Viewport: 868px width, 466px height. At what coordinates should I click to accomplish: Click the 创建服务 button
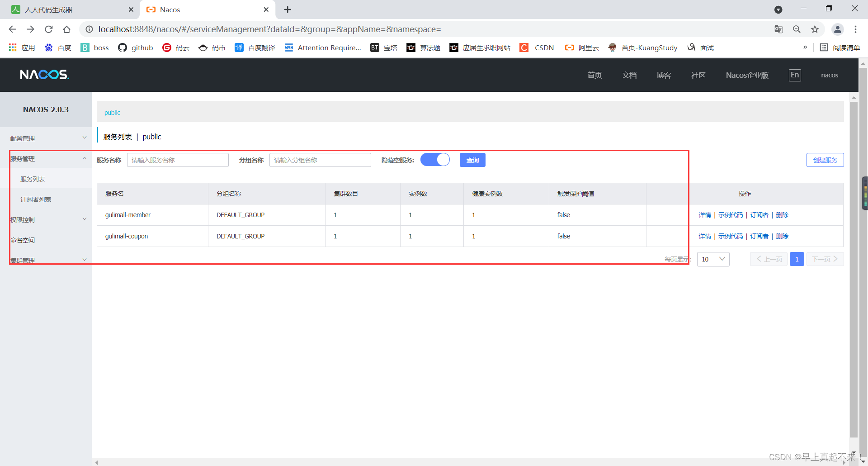(x=825, y=160)
